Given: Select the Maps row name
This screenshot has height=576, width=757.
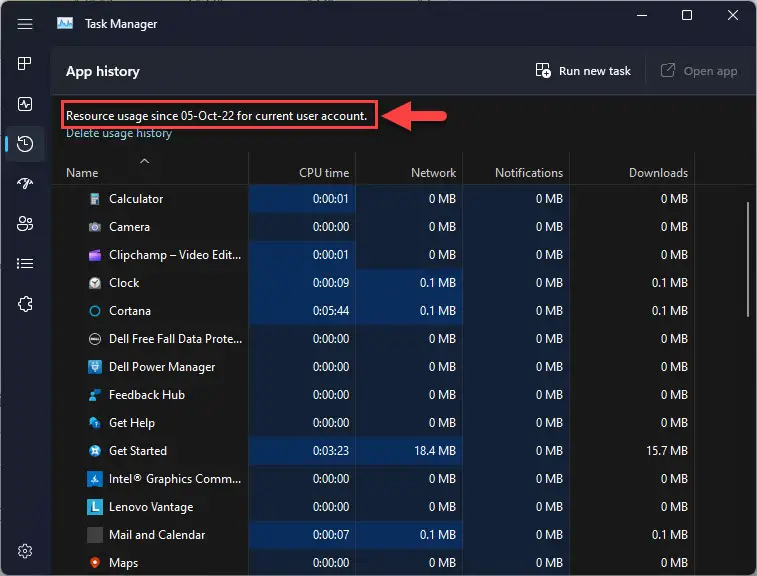Looking at the screenshot, I should pyautogui.click(x=124, y=563).
